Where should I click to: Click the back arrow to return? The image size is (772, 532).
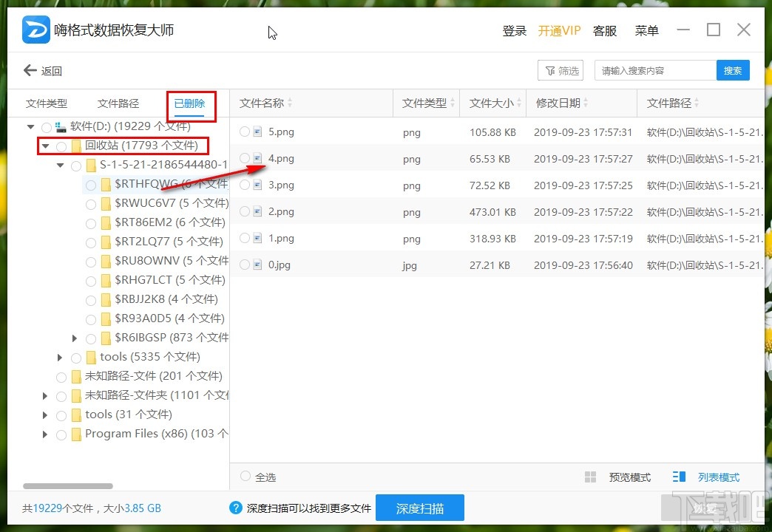click(31, 70)
